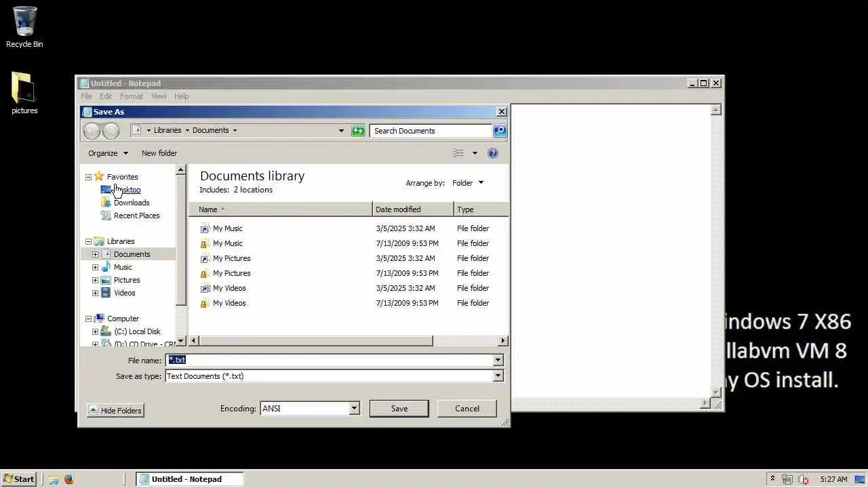Expand the Music library node
Image resolution: width=868 pixels, height=488 pixels.
coord(95,267)
